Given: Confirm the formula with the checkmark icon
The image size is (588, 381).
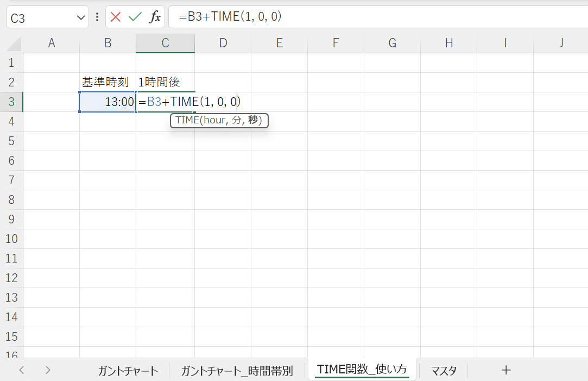Looking at the screenshot, I should (x=135, y=17).
